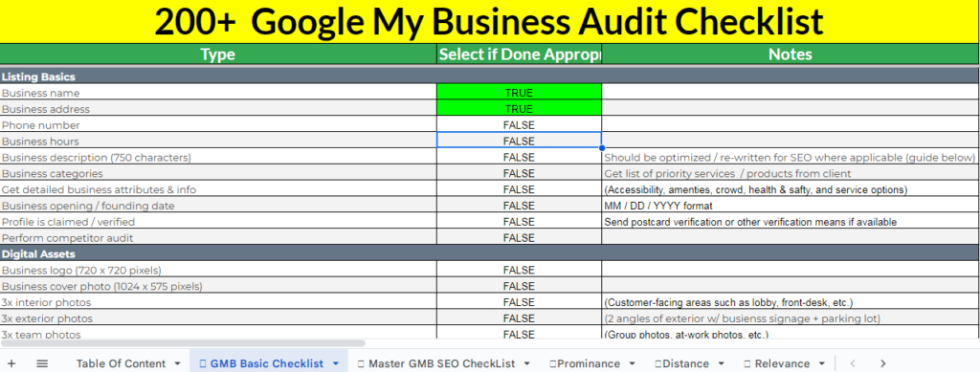980x372 pixels.
Task: Select Get detailed business attributes & info cell
Action: 218,189
